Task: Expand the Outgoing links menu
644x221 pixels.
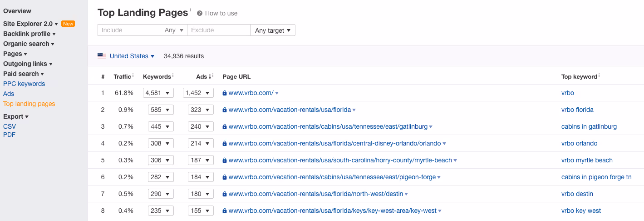Action: (x=28, y=64)
